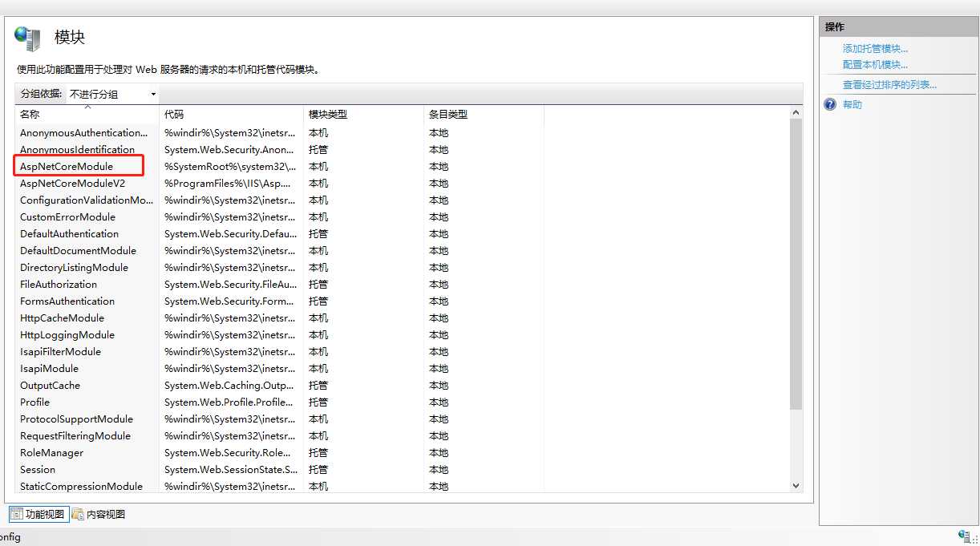Click the Features View tab icon
This screenshot has height=546, width=980.
click(x=16, y=514)
